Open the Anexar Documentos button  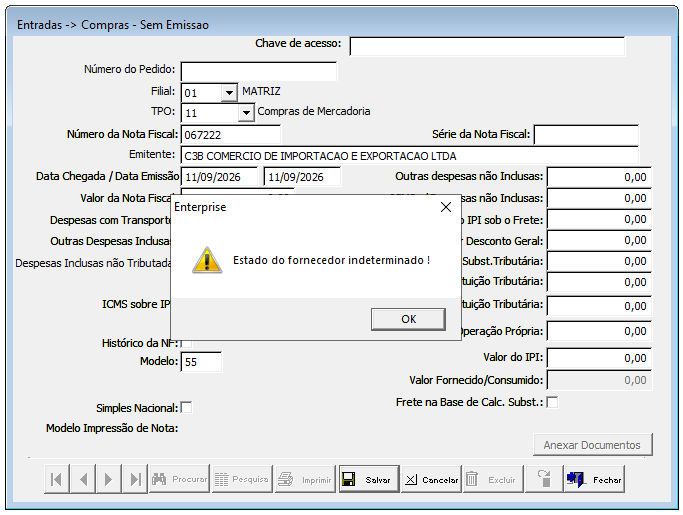point(592,445)
